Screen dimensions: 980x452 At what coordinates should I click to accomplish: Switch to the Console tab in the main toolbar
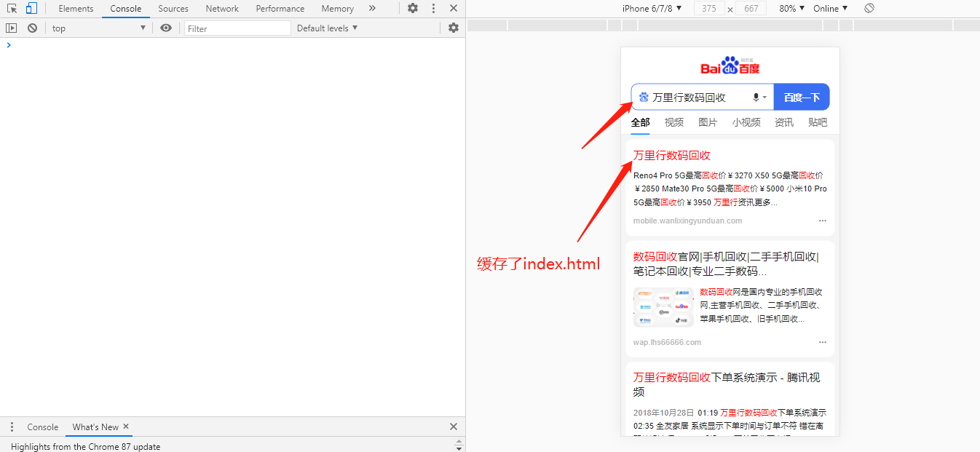pyautogui.click(x=126, y=9)
